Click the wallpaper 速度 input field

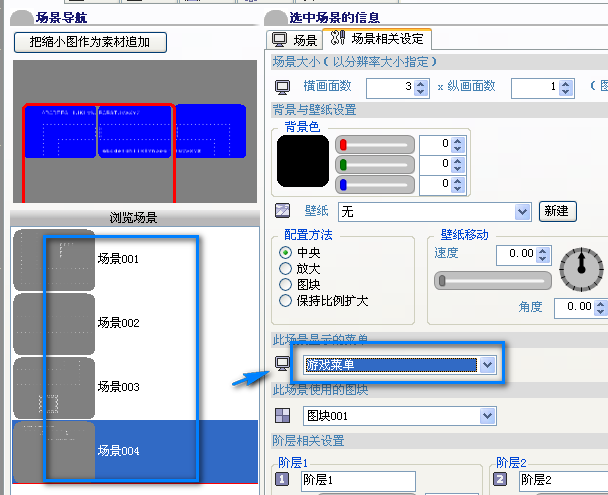(516, 255)
